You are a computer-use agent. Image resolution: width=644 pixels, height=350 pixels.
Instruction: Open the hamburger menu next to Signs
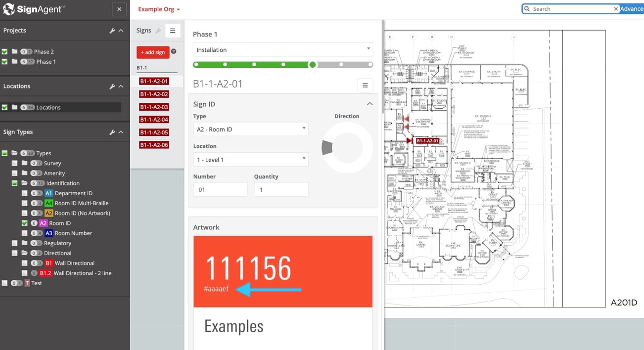[x=172, y=31]
